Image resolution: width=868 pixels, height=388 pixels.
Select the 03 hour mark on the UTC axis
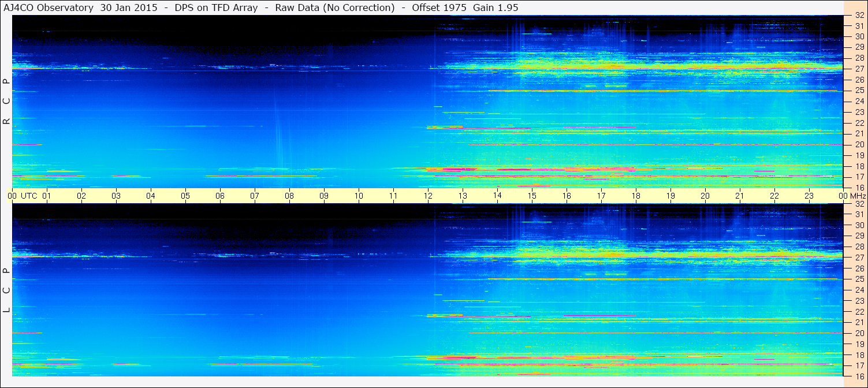116,196
